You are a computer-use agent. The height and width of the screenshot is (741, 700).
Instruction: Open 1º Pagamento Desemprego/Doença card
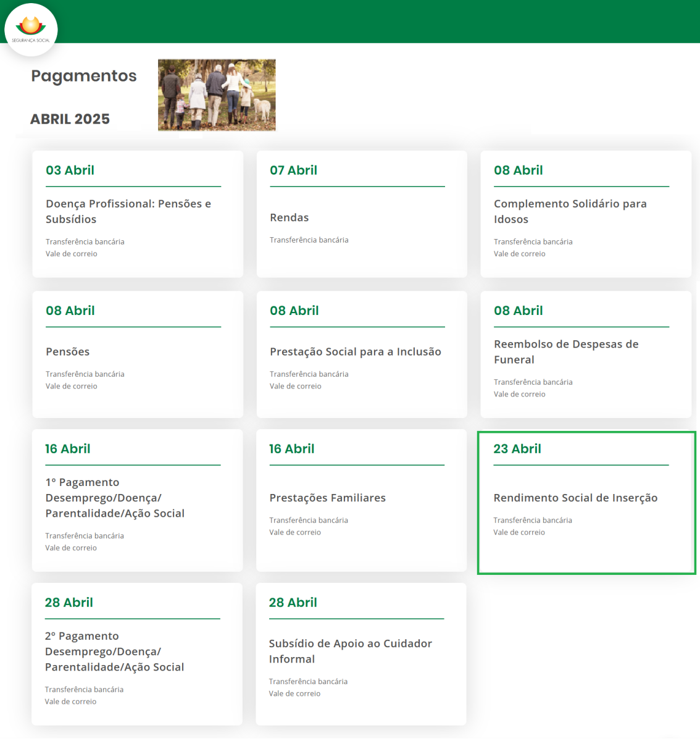coord(137,500)
